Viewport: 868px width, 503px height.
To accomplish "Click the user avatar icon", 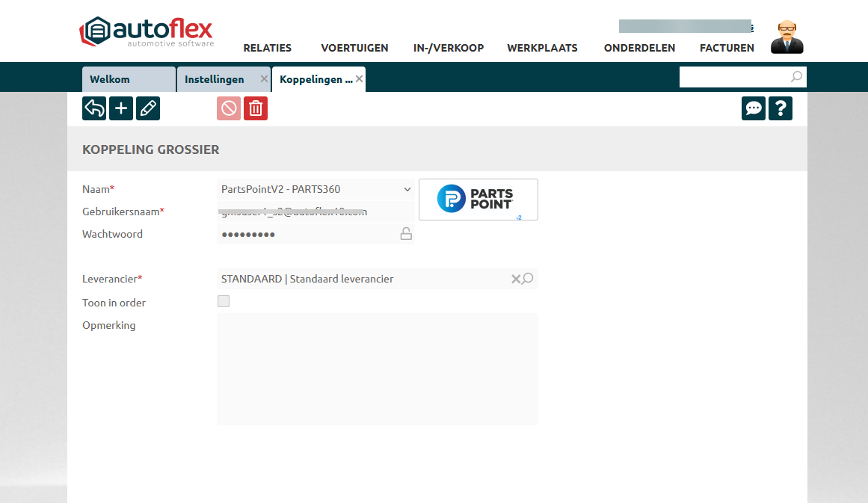I will 787,37.
